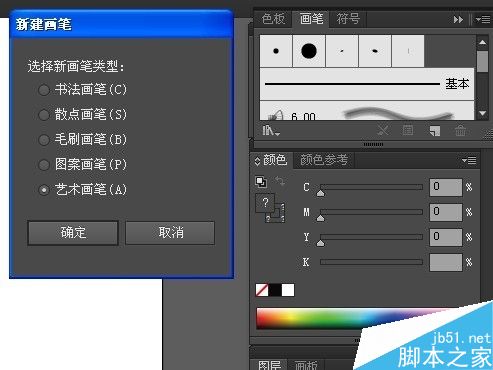The width and height of the screenshot is (493, 370).
Task: Open options of selected object icon
Action: pyautogui.click(x=408, y=131)
